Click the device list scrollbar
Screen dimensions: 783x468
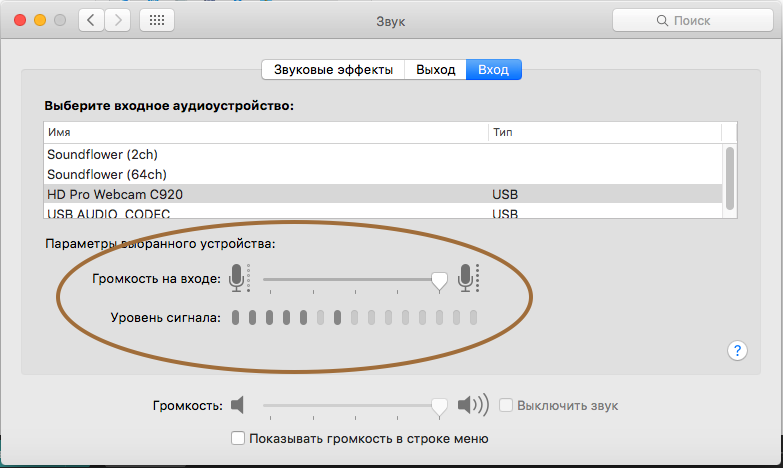[x=730, y=178]
